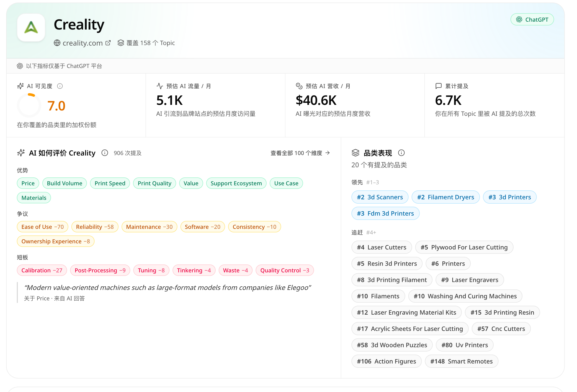
Task: Click the Quality Control −3 tag
Action: pyautogui.click(x=285, y=270)
